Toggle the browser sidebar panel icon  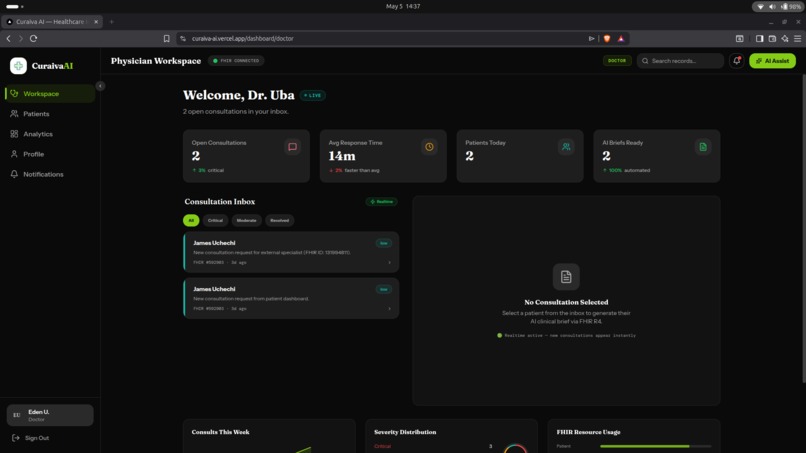[x=759, y=39]
